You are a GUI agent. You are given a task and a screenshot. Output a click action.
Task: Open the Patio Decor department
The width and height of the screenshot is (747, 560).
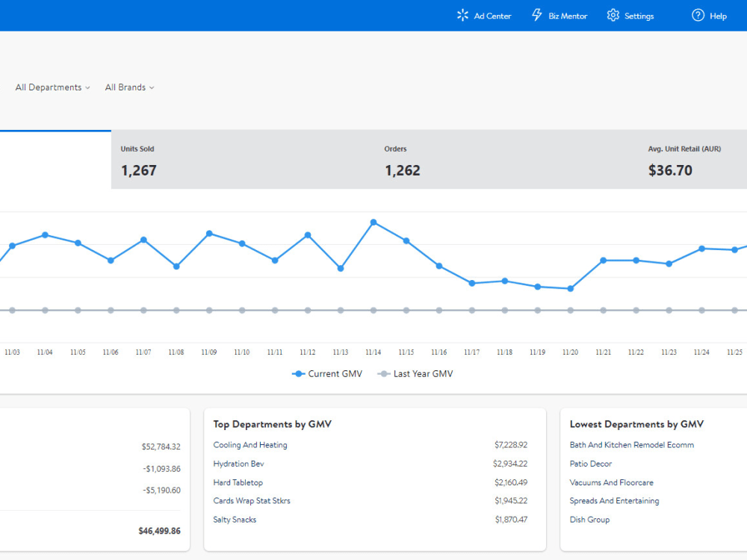tap(590, 464)
